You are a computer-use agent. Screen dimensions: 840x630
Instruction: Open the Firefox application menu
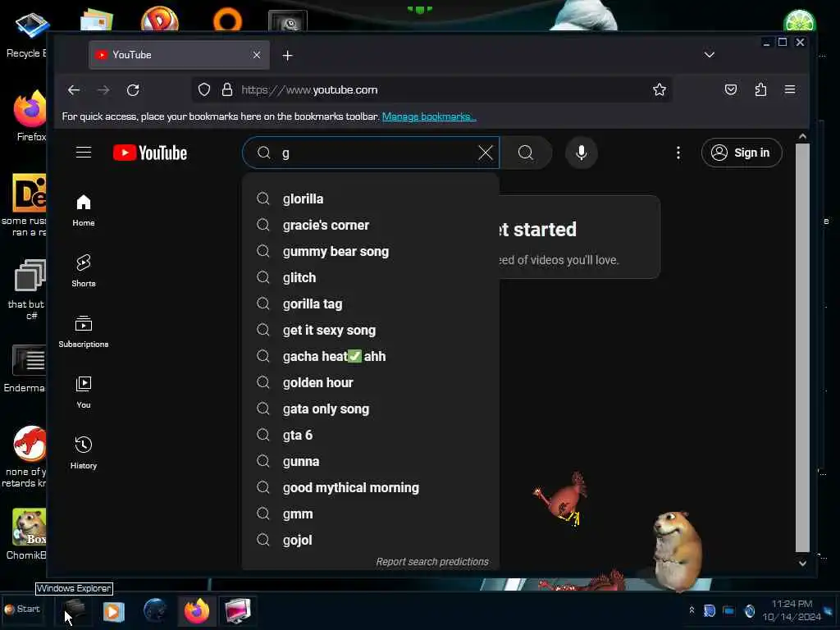click(790, 89)
